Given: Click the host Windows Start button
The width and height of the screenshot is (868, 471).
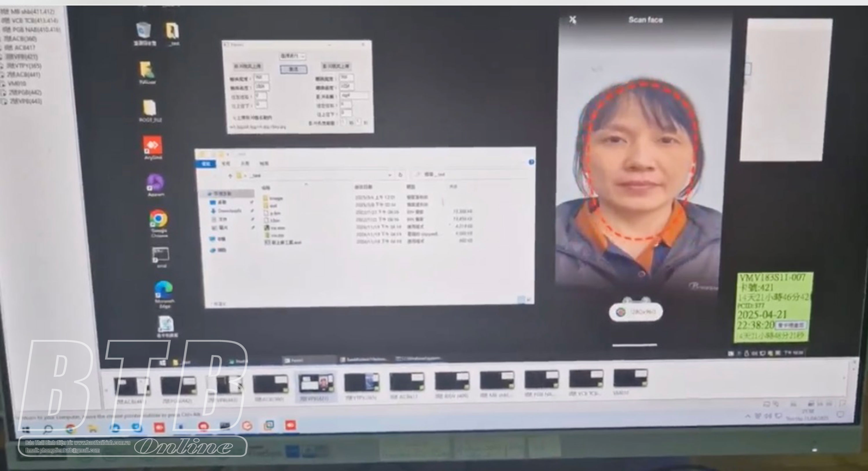Looking at the screenshot, I should (26, 429).
